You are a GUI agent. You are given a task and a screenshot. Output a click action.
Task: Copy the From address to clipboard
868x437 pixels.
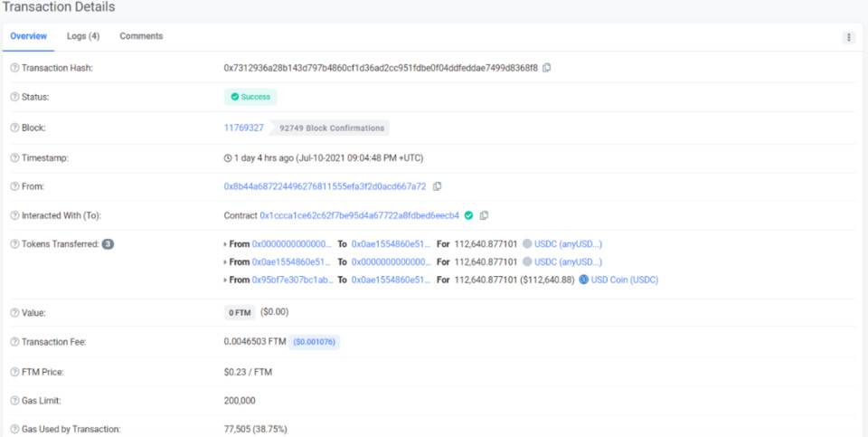438,186
